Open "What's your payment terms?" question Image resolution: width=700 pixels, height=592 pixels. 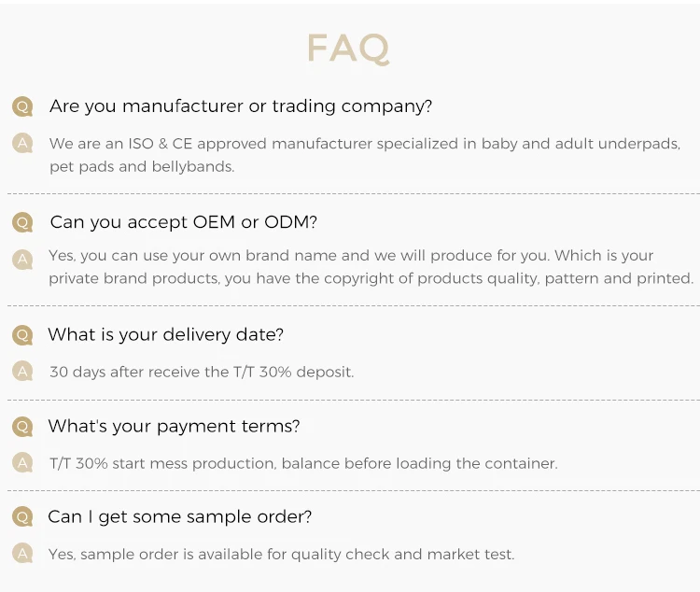[x=174, y=427]
